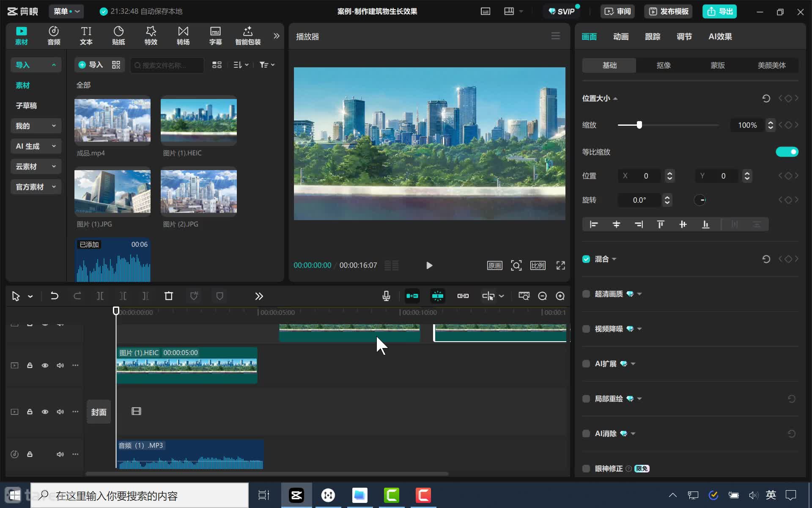Click the 发布模板 publish template button
Image resolution: width=812 pixels, height=508 pixels.
[669, 11]
